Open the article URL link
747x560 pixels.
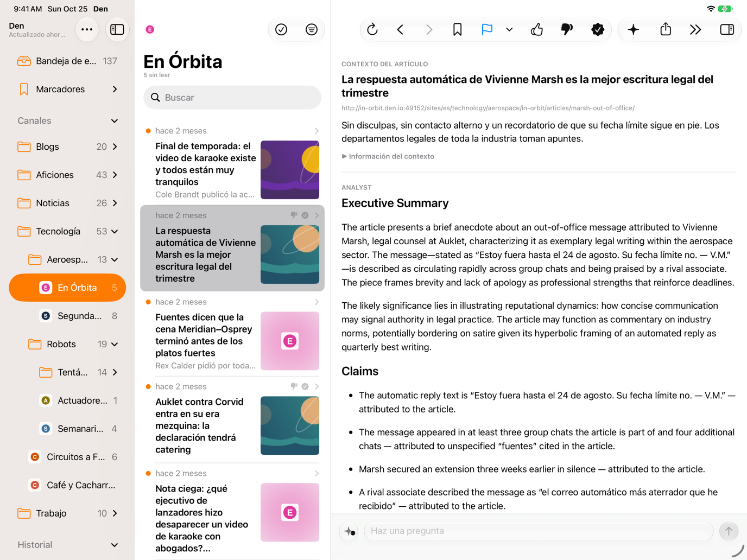(x=488, y=108)
